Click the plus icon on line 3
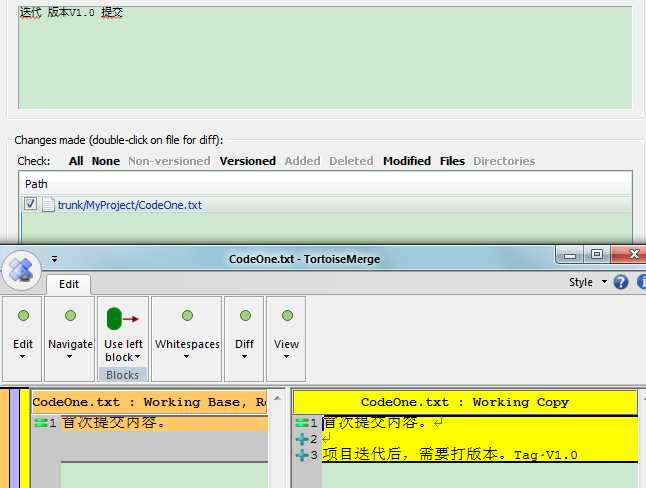This screenshot has height=488, width=646. pos(302,455)
